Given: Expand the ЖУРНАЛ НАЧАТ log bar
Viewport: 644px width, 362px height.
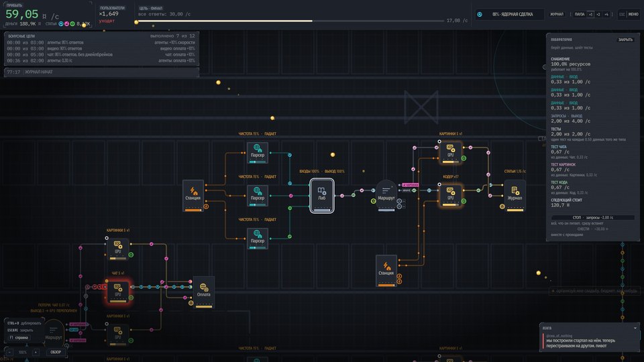Looking at the screenshot, I should tap(101, 72).
